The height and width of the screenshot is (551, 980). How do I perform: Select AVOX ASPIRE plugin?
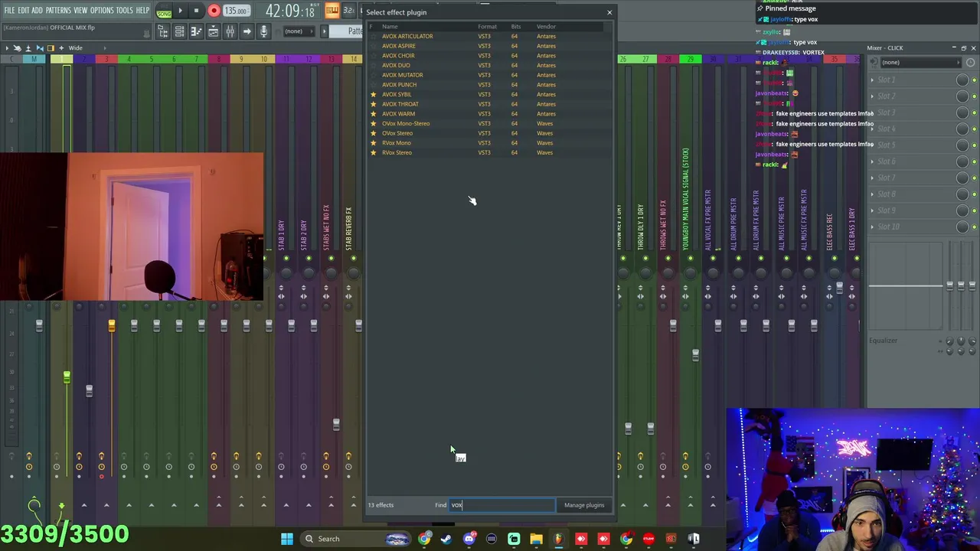coord(398,46)
